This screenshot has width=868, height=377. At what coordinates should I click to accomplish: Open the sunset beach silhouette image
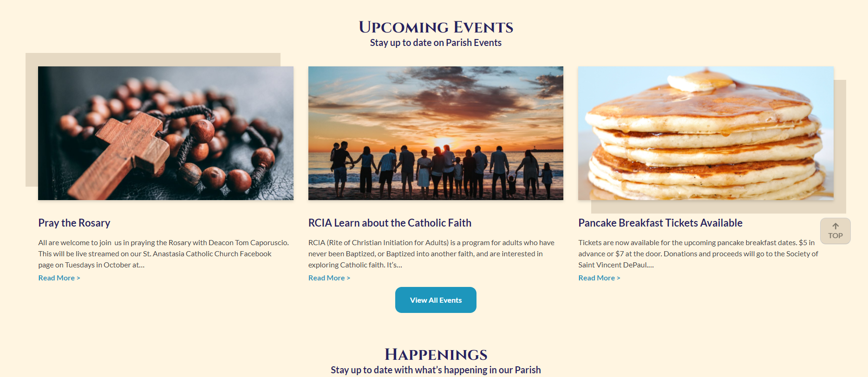pyautogui.click(x=436, y=133)
